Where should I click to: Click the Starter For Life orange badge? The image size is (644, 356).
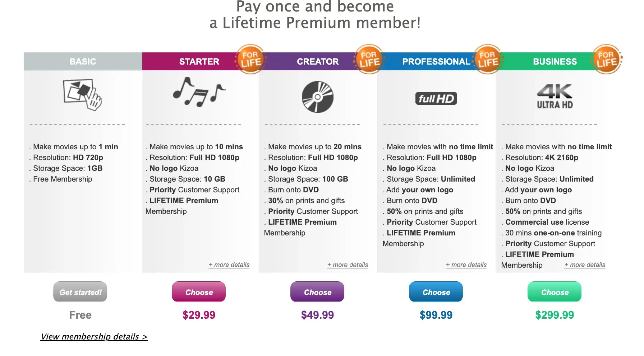(250, 59)
